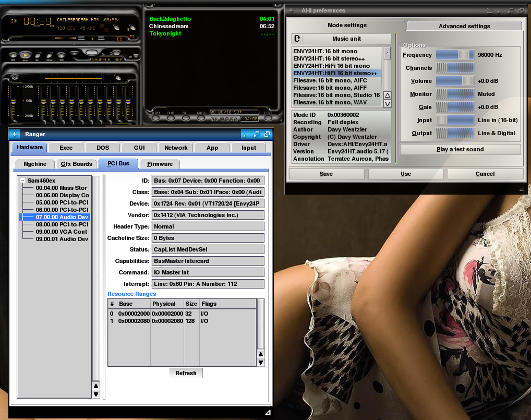This screenshot has height=420, width=531.
Task: Click the Frequency slider in Options
Action: tap(454, 55)
